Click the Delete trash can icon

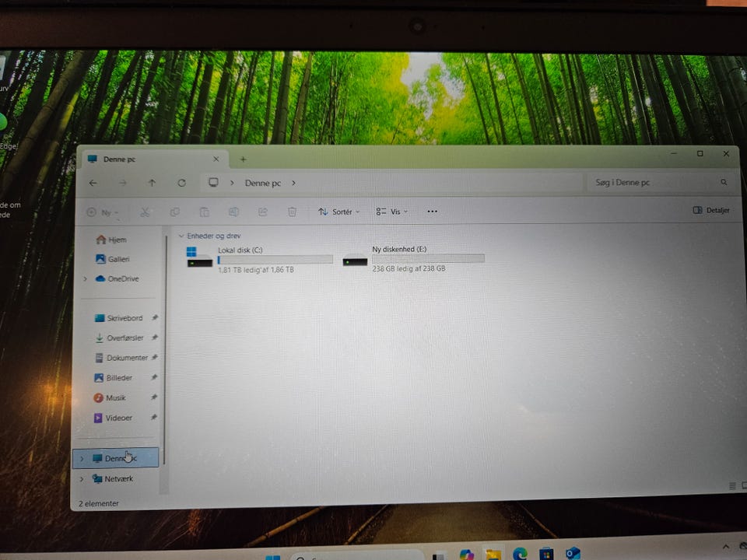tap(292, 212)
